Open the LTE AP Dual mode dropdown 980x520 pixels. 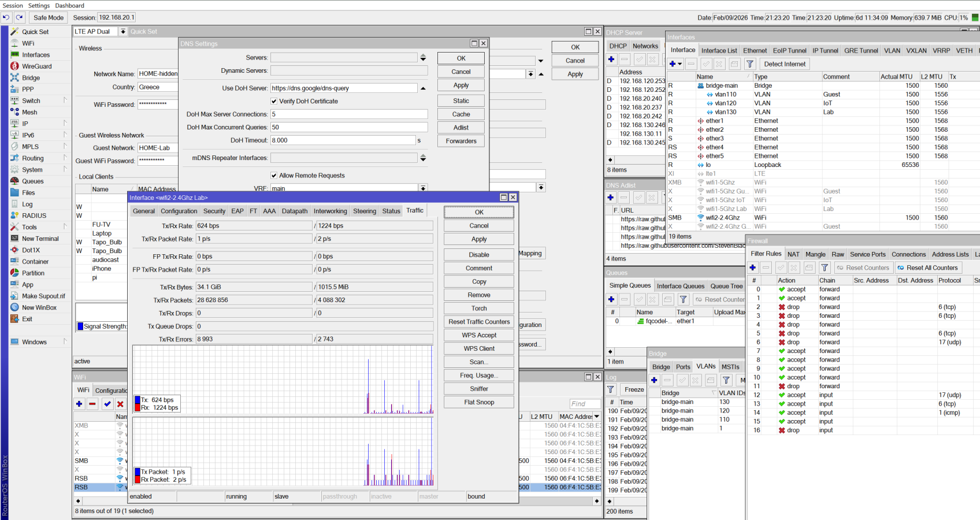[x=123, y=32]
